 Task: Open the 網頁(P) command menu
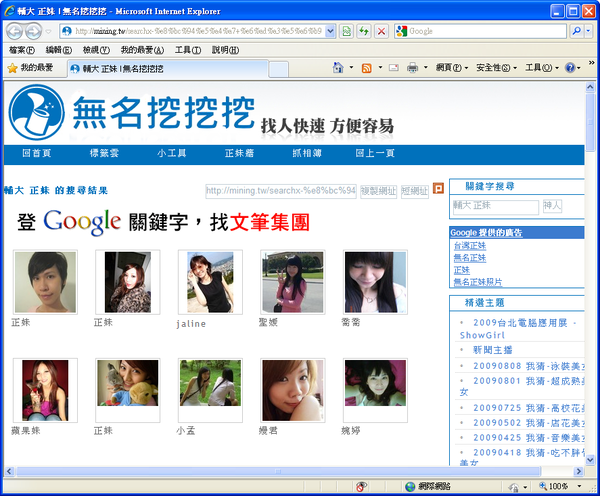tap(452, 68)
